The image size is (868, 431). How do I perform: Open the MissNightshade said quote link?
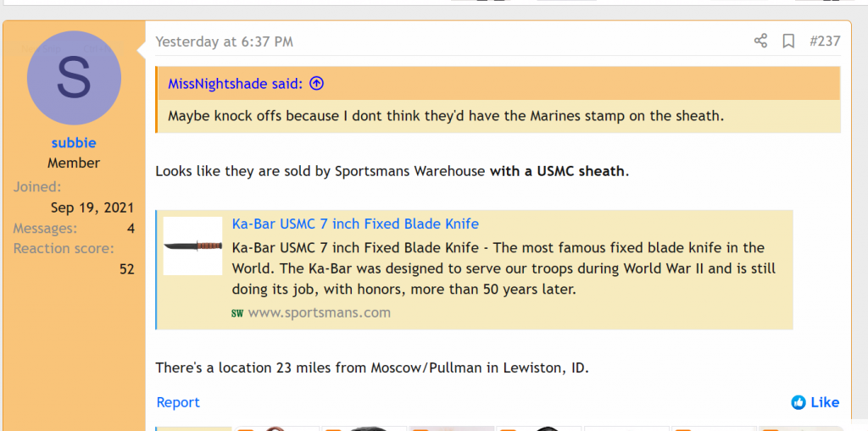click(235, 83)
